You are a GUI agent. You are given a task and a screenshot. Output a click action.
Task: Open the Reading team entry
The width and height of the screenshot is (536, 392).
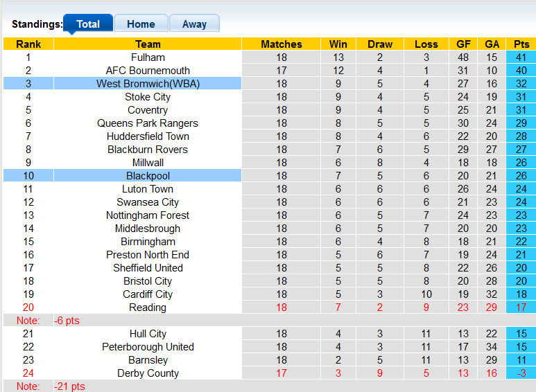point(148,308)
